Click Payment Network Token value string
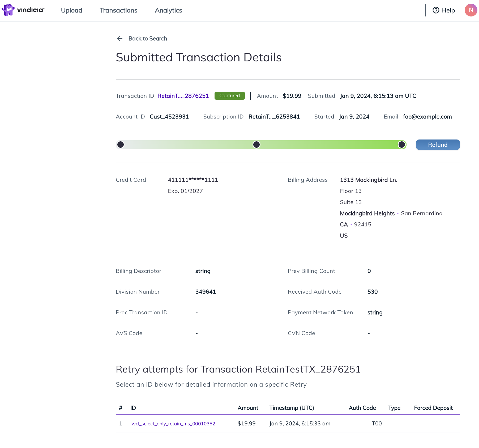Screen dimensions: 479x448 (x=375, y=312)
